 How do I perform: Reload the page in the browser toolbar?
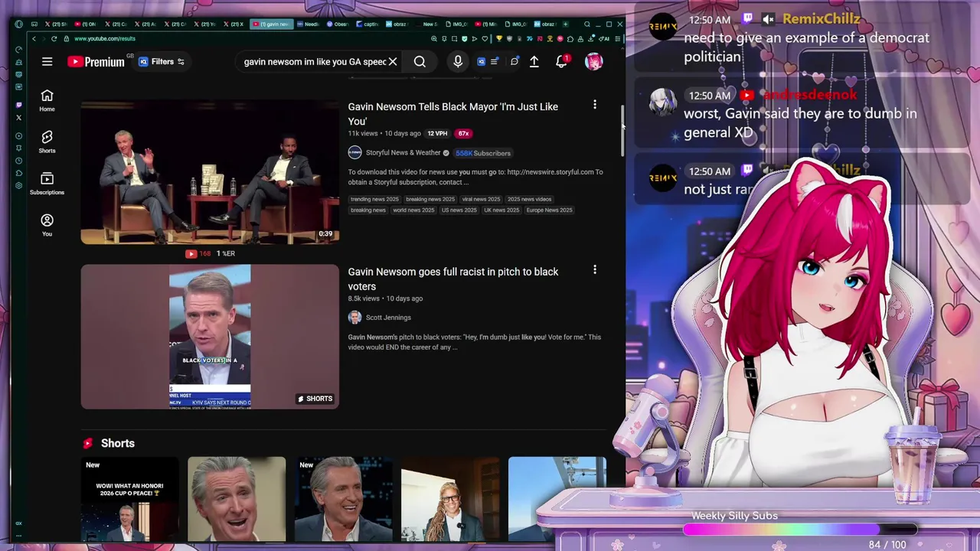coord(54,38)
